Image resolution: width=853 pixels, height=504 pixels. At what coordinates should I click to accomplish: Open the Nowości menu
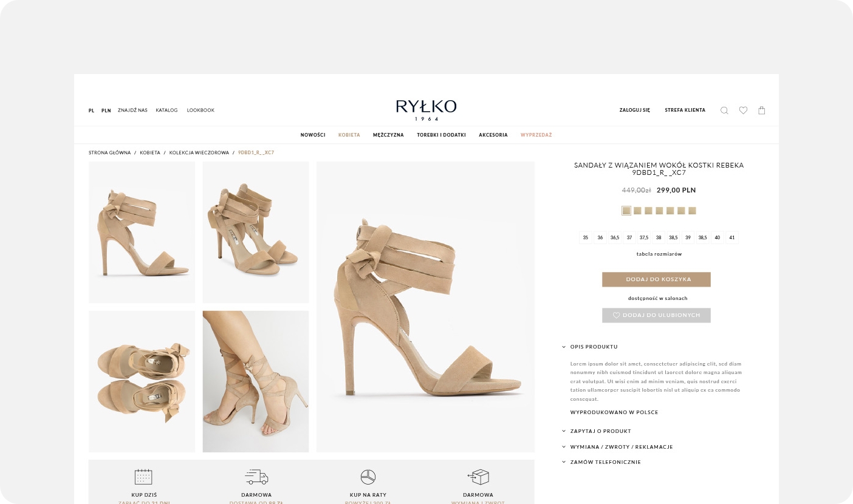coord(313,135)
